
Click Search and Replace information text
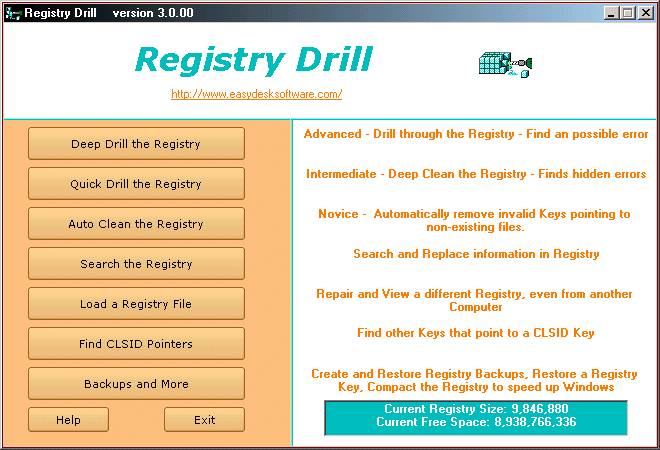[x=476, y=254]
